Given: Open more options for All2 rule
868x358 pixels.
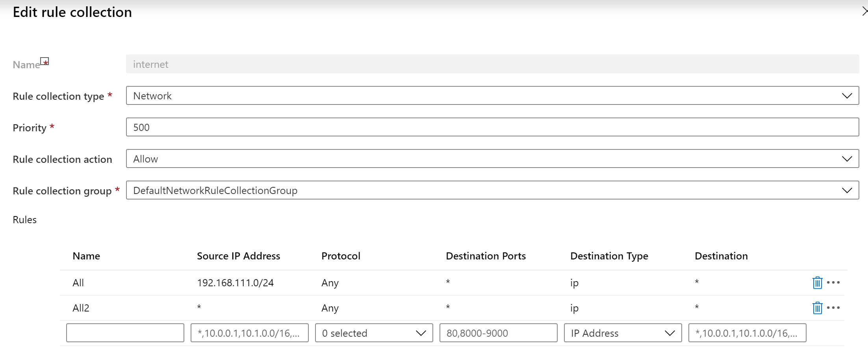Looking at the screenshot, I should (833, 308).
